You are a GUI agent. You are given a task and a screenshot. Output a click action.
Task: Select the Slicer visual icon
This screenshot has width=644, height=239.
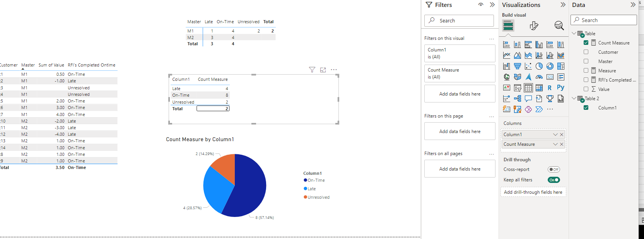(x=517, y=88)
